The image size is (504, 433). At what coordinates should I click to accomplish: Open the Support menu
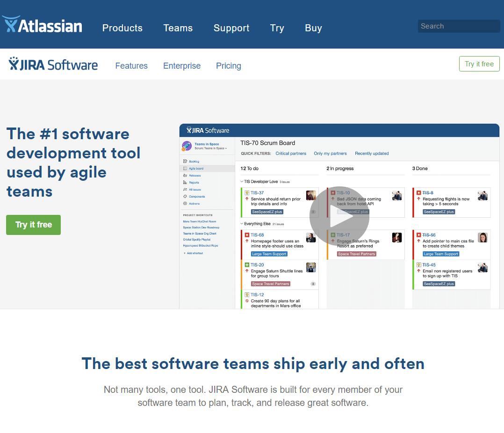click(x=231, y=28)
